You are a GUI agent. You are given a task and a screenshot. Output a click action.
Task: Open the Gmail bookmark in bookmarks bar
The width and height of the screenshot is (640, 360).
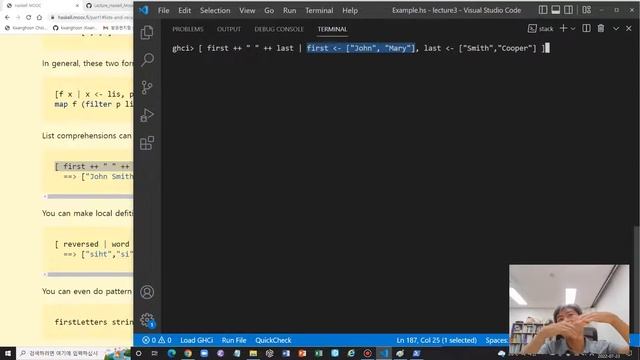(117, 28)
